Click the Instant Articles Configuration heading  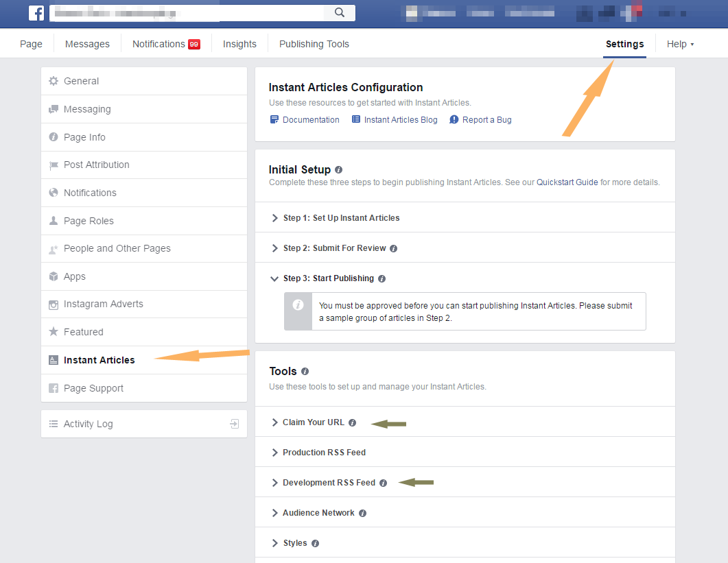coord(346,87)
